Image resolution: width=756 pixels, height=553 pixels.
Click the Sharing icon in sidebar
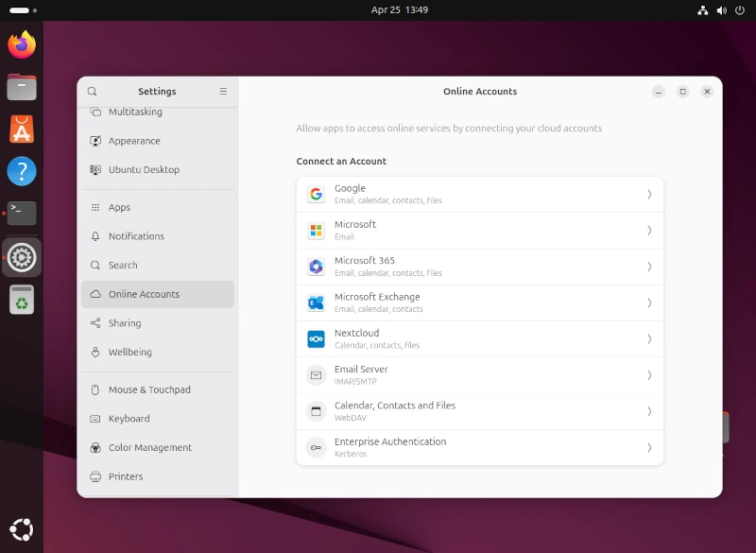tap(95, 323)
